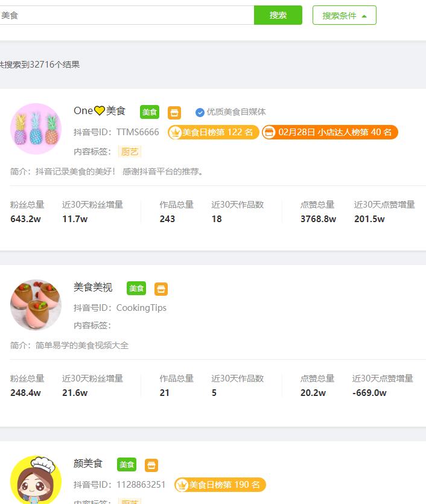Click One美食 近30天作品数 value 18

coord(217,219)
